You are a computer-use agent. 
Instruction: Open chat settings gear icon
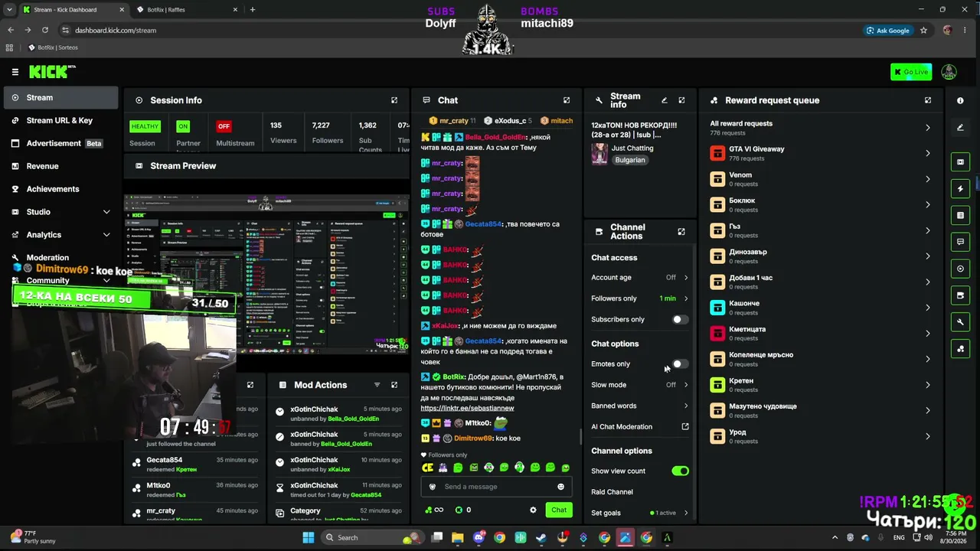(x=533, y=510)
